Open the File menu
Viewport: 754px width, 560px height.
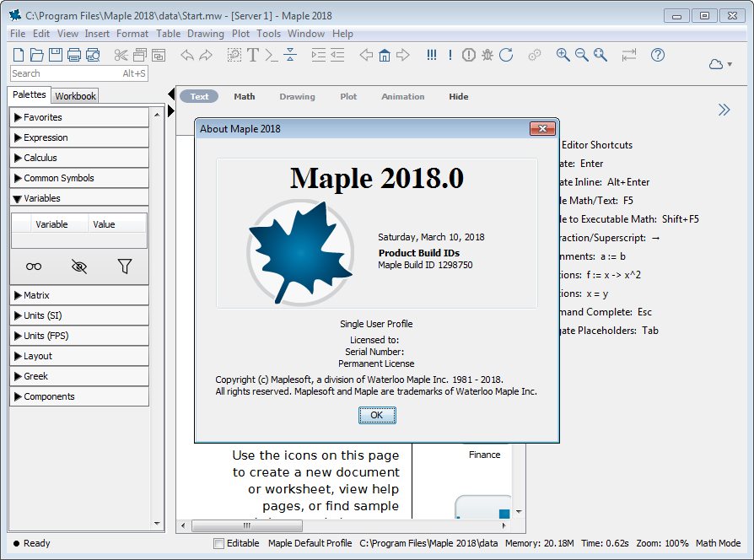[18, 34]
